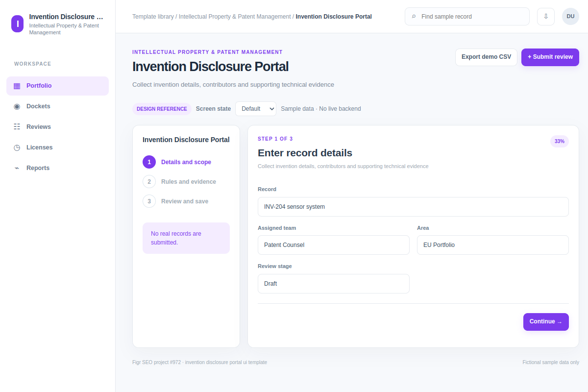Viewport: 588px width, 392px height.
Task: Open the Portfolio workspace item
Action: (x=57, y=86)
